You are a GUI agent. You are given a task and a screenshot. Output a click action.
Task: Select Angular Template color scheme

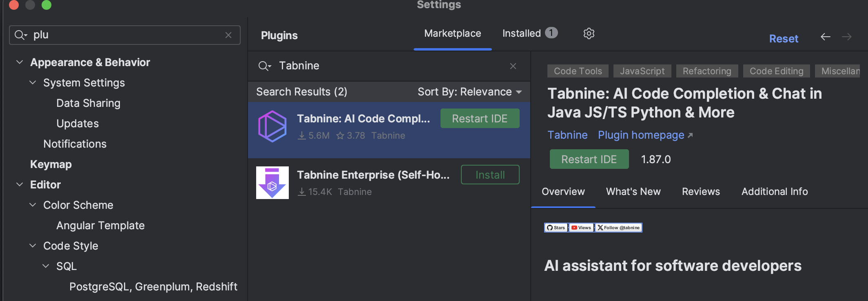click(100, 226)
